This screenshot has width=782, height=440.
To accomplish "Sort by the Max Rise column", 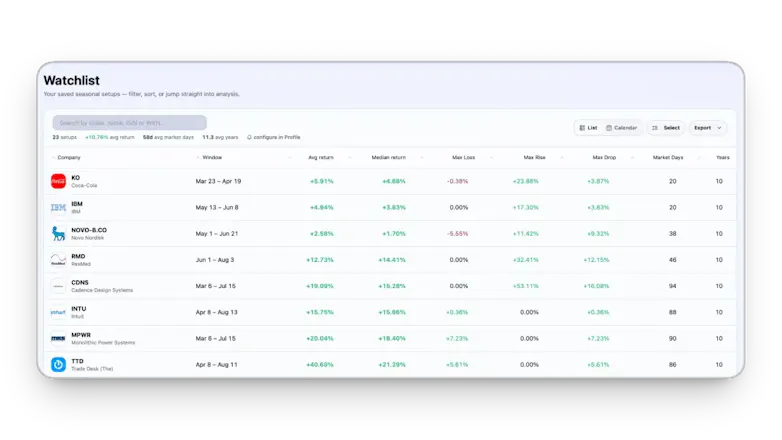I will pos(534,157).
